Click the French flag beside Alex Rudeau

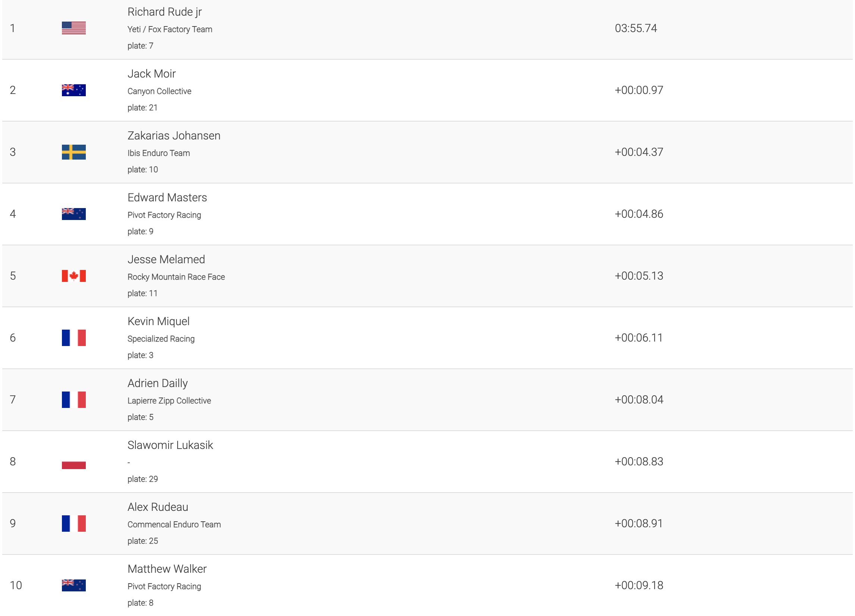pos(73,523)
